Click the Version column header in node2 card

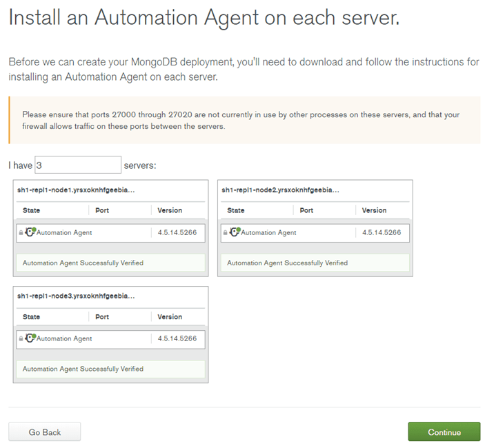click(374, 210)
